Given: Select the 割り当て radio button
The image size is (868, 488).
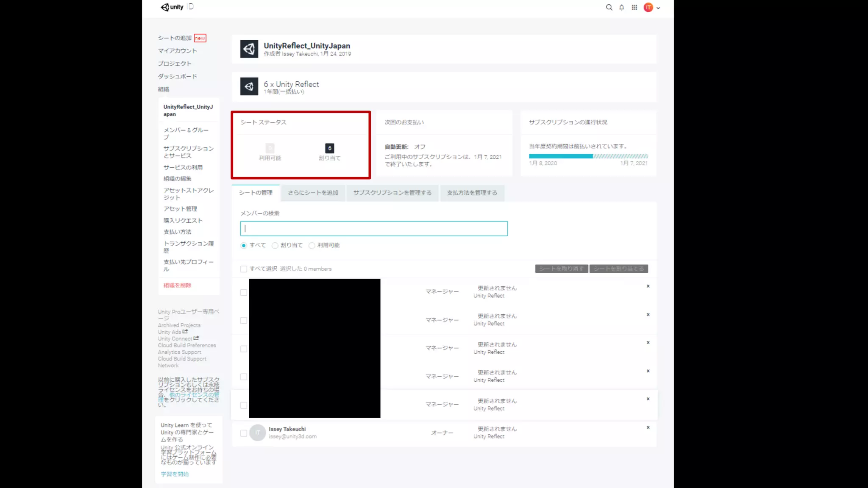Looking at the screenshot, I should pyautogui.click(x=275, y=246).
